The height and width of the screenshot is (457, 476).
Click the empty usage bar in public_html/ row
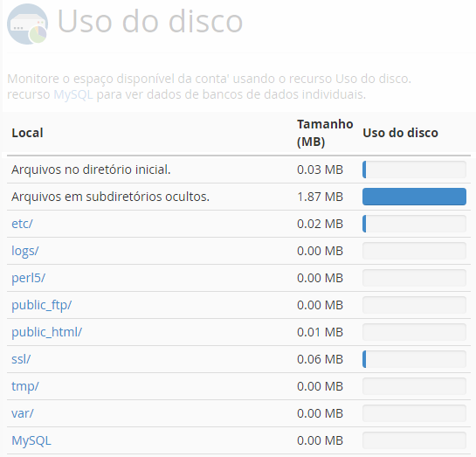coord(414,332)
